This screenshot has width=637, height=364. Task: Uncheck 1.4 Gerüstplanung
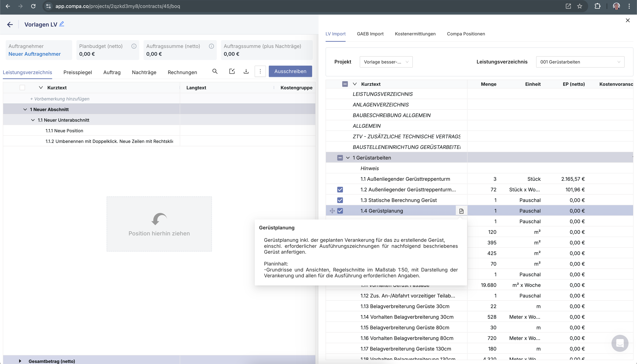[x=340, y=211]
